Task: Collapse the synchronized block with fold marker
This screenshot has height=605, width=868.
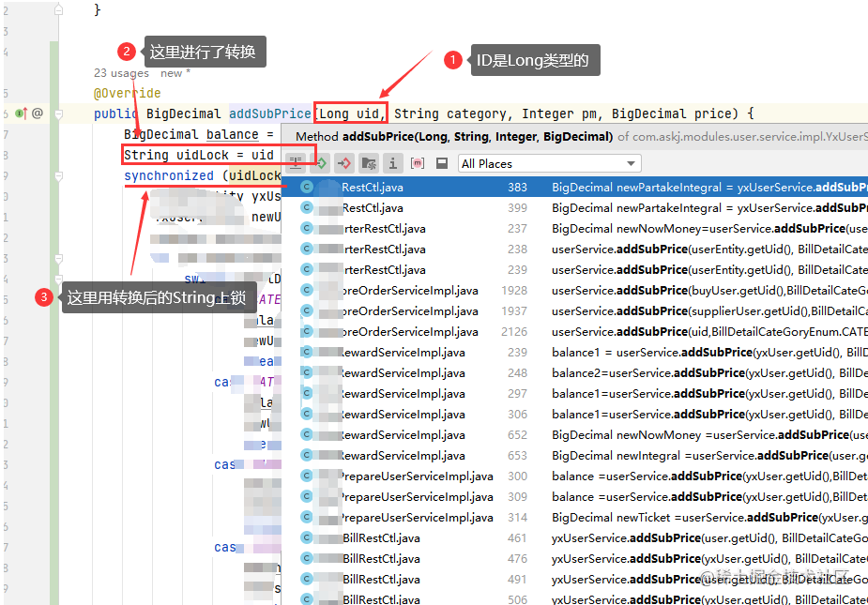Action: [x=59, y=176]
